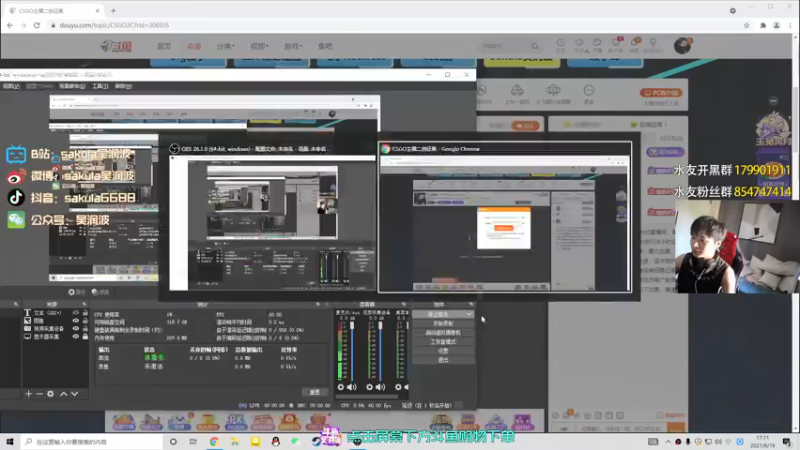The height and width of the screenshot is (450, 800).
Task: Open the 视频采集设备 mixer channel gear
Action: [369, 387]
